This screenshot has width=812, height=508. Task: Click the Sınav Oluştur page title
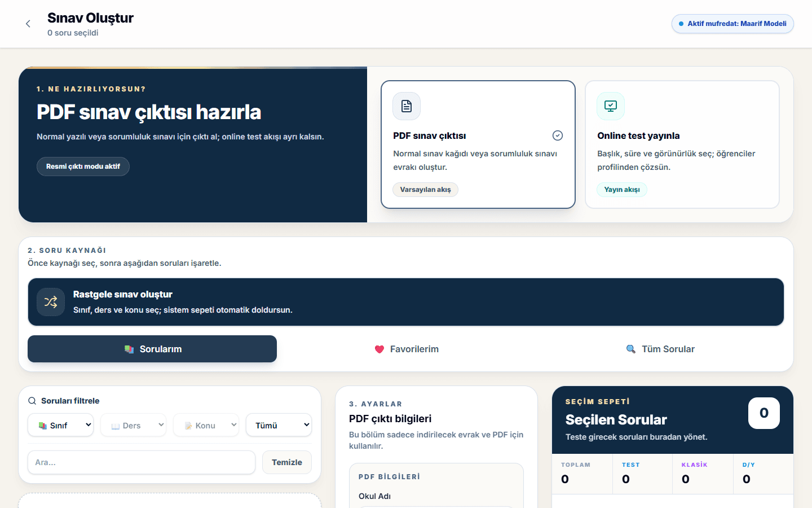(x=90, y=18)
